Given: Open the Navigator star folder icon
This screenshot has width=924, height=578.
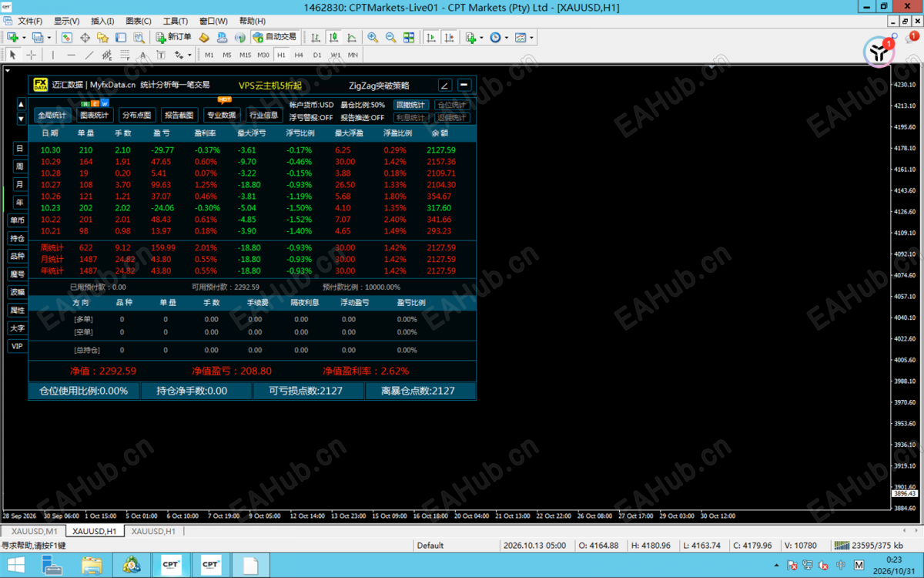Looking at the screenshot, I should (x=102, y=37).
